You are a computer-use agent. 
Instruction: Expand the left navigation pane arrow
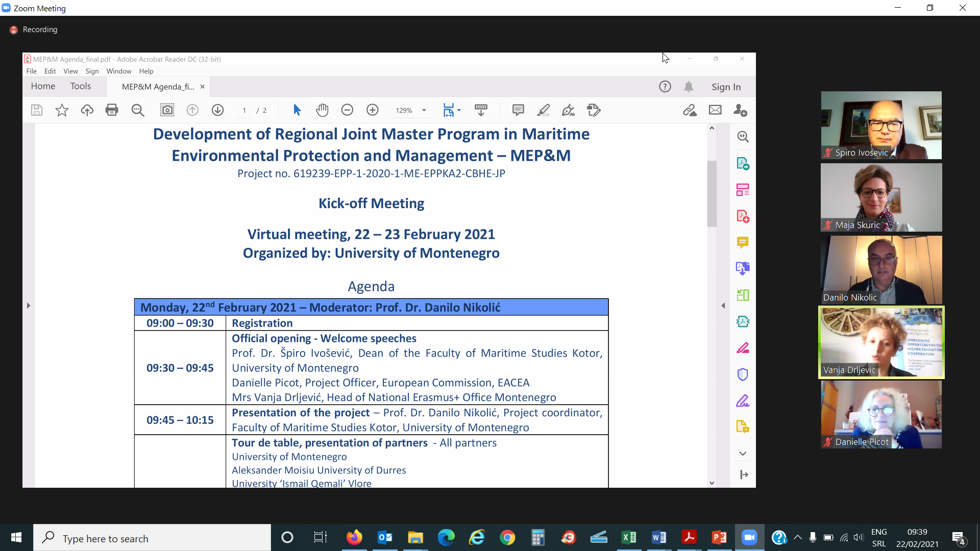point(29,306)
